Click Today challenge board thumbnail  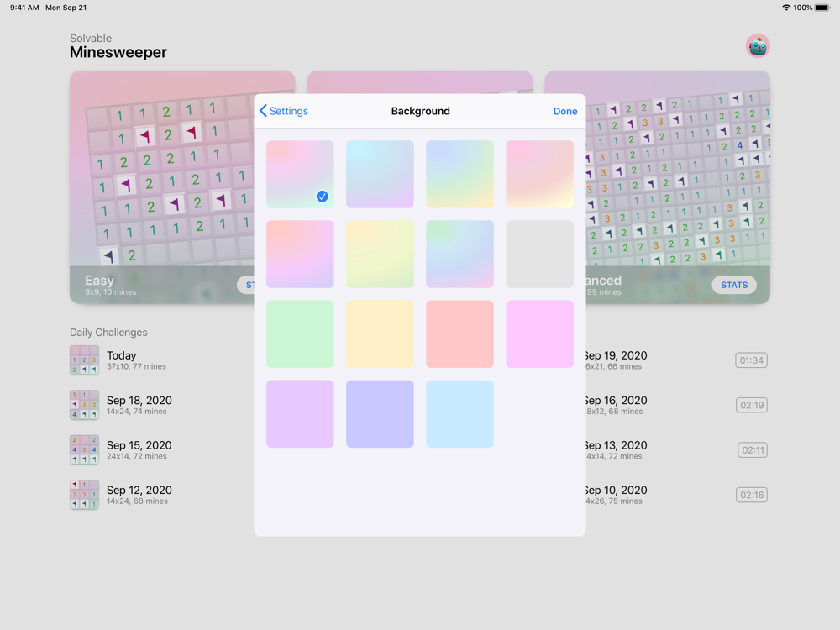[85, 360]
